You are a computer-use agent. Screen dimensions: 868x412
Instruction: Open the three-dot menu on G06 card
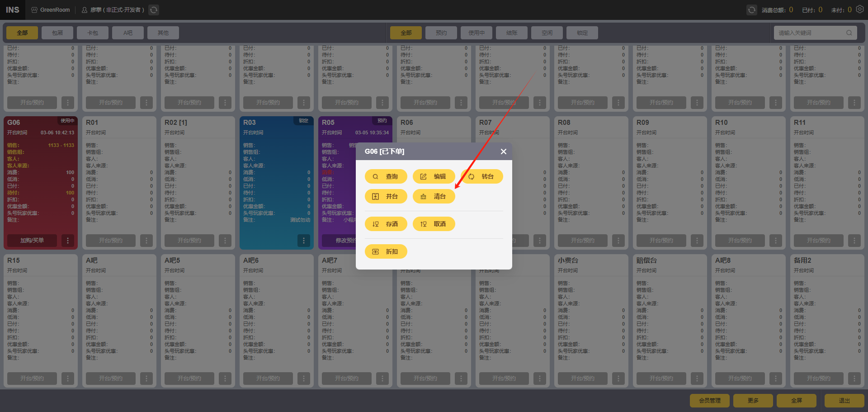68,241
